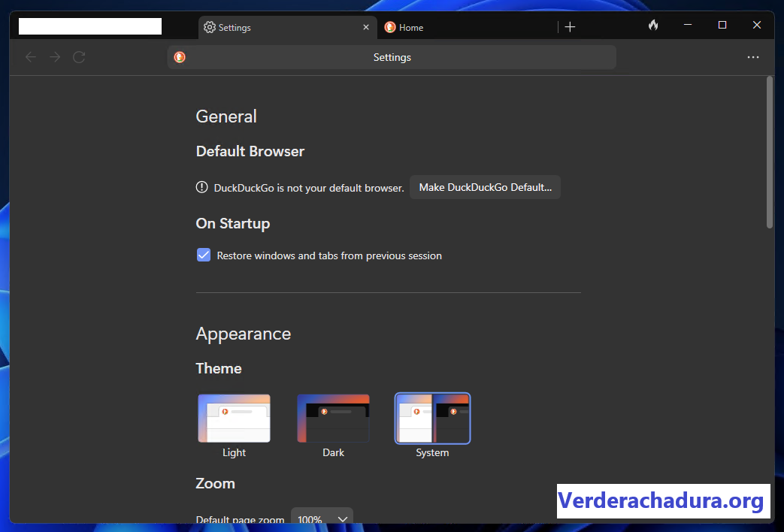Click Make DuckDuckGo Default button
Image resolution: width=784 pixels, height=532 pixels.
485,187
